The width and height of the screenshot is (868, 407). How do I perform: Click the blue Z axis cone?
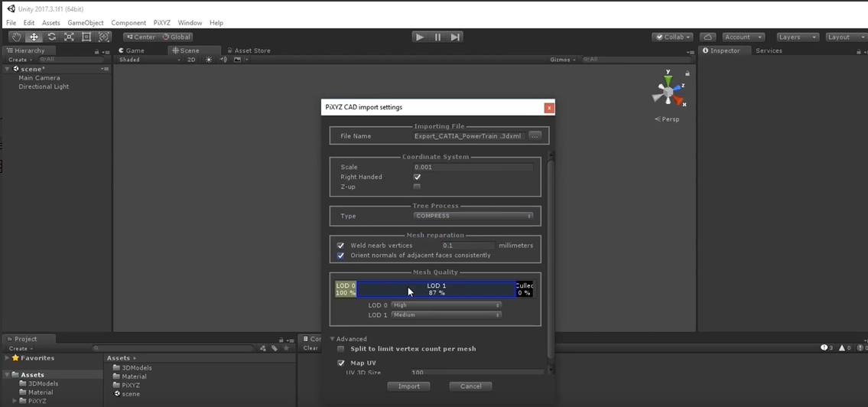678,87
